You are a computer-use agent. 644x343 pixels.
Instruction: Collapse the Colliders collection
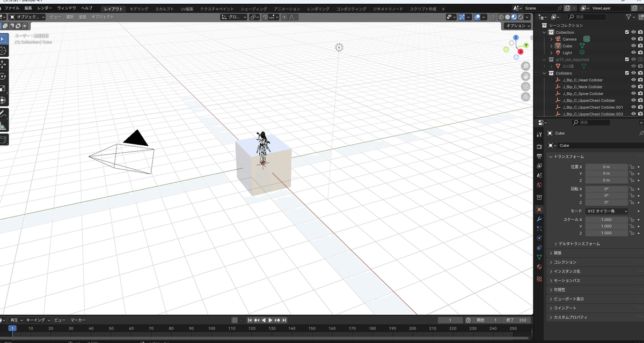(x=544, y=73)
